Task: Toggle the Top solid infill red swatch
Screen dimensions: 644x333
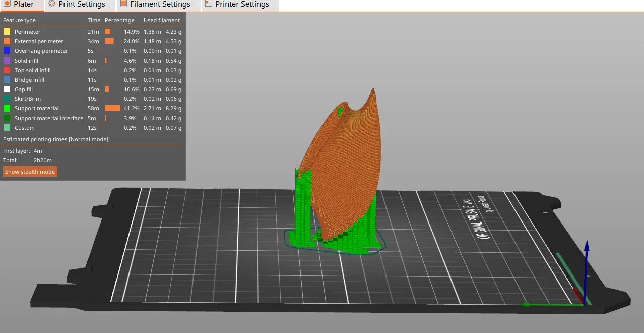Action: click(7, 70)
